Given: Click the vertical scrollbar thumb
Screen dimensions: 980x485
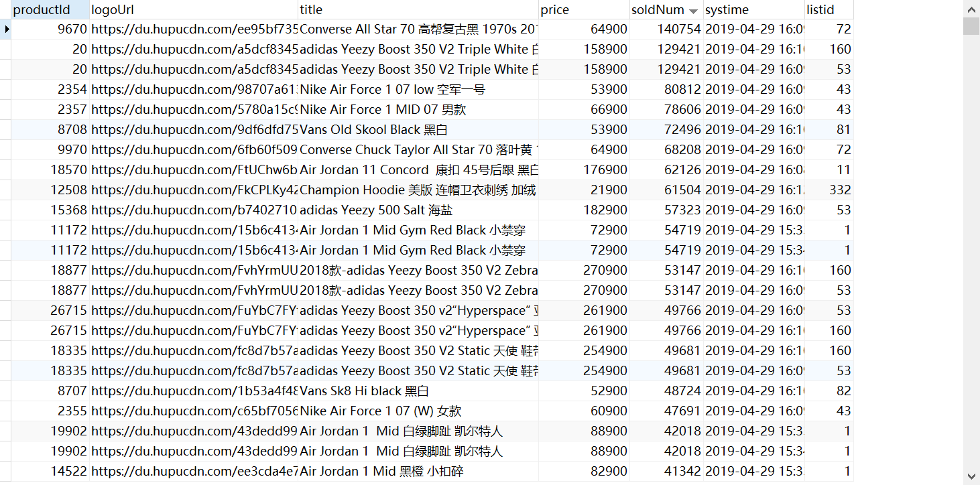Looking at the screenshot, I should [971, 25].
